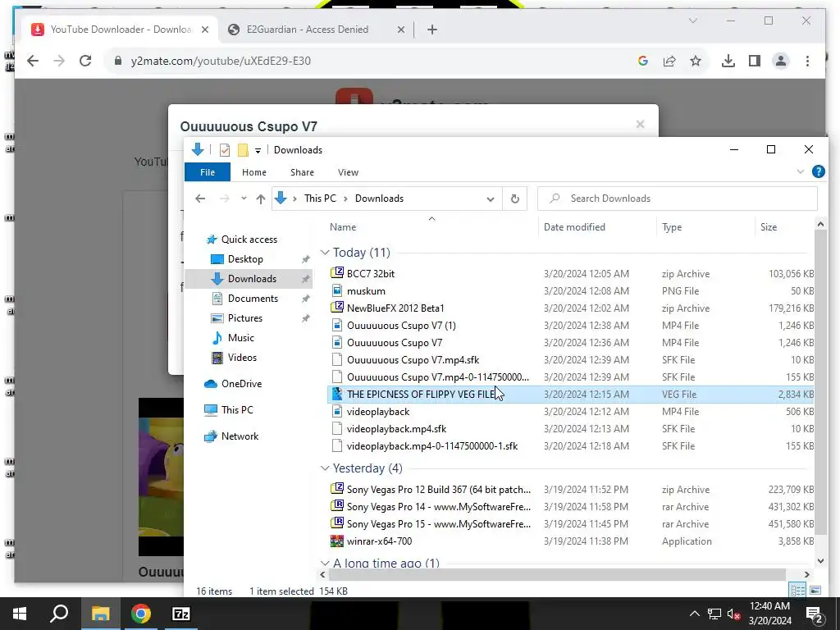Select Quick access in navigation pane
The width and height of the screenshot is (840, 630).
coord(249,240)
